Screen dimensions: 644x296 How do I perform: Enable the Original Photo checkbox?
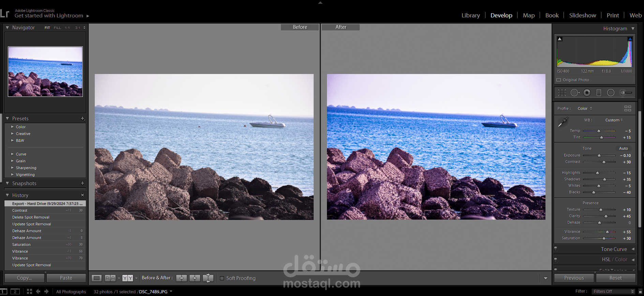click(559, 80)
